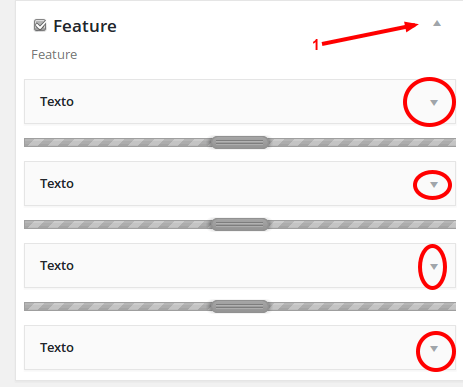Image resolution: width=463 pixels, height=387 pixels.
Task: Grab the grip handle below the first Texto
Action: click(240, 142)
